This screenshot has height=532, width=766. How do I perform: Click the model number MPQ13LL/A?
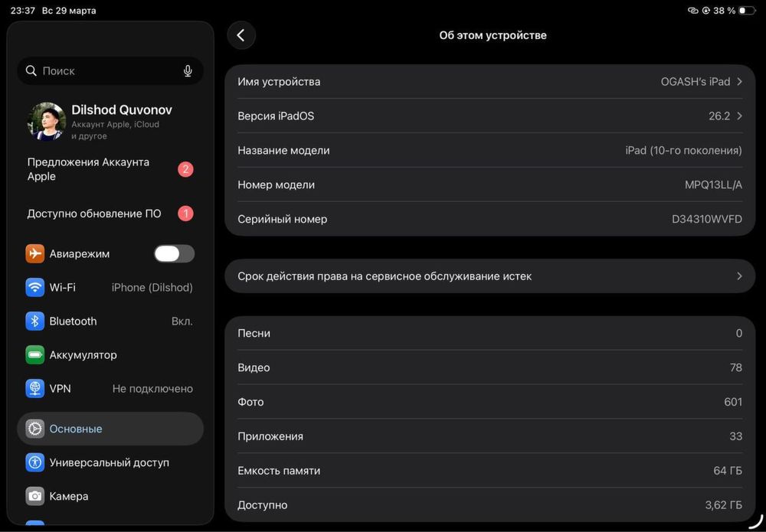pyautogui.click(x=713, y=185)
